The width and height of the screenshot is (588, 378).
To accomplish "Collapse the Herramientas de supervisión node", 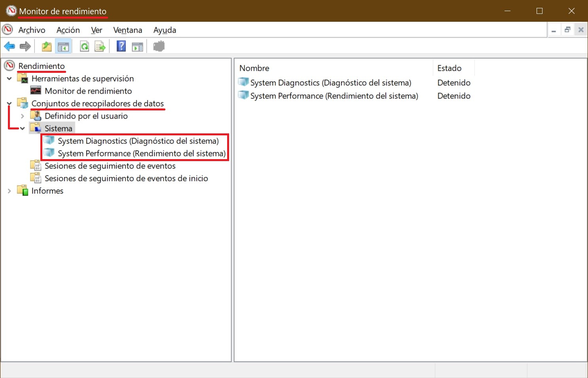I will click(9, 78).
